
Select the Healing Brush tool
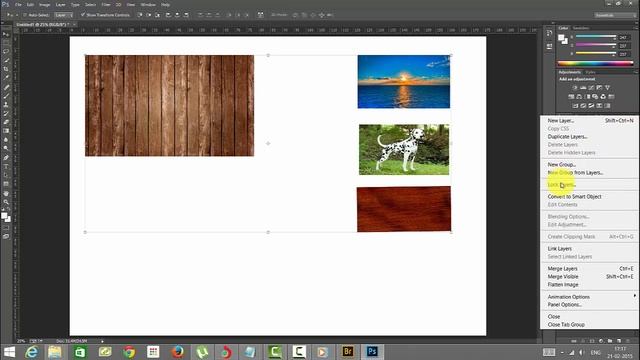coord(6,87)
